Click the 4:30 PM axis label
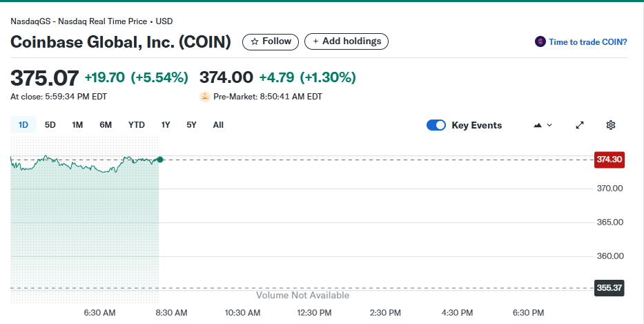 [457, 313]
